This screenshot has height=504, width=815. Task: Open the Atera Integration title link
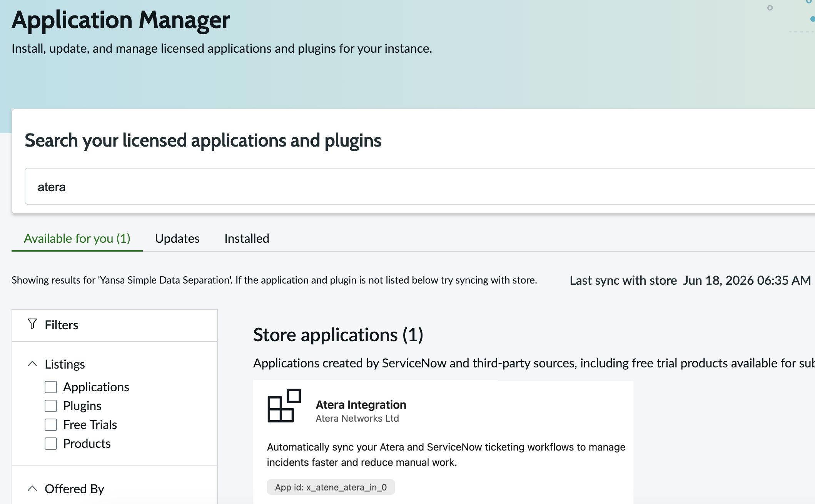tap(361, 405)
